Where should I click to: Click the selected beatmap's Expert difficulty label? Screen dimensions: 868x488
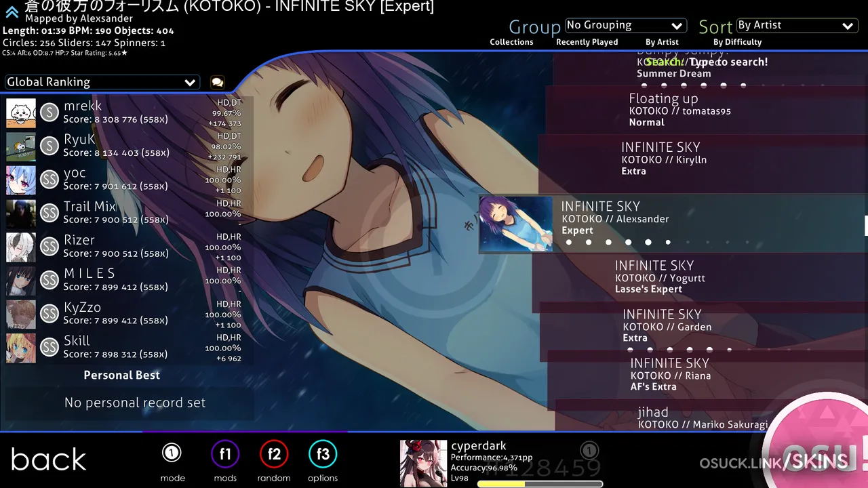pyautogui.click(x=577, y=230)
